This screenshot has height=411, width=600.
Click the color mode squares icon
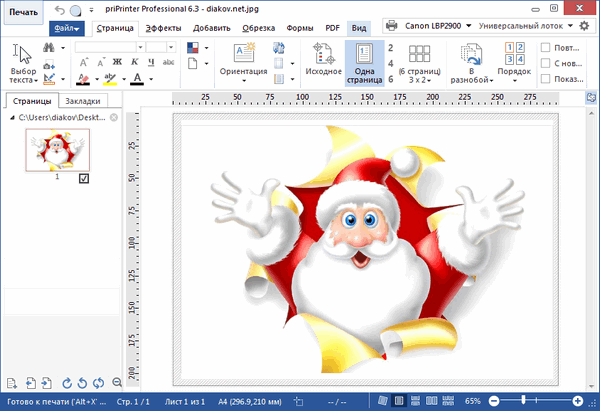(x=193, y=48)
